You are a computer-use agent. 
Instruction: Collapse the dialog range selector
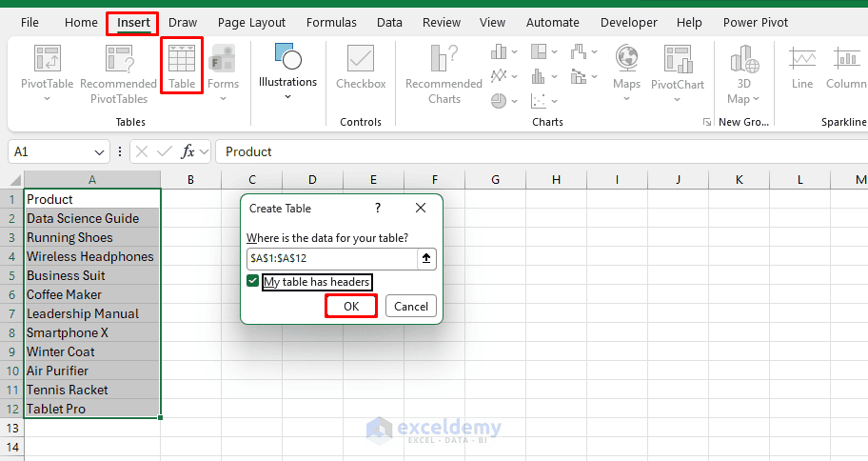(x=426, y=259)
